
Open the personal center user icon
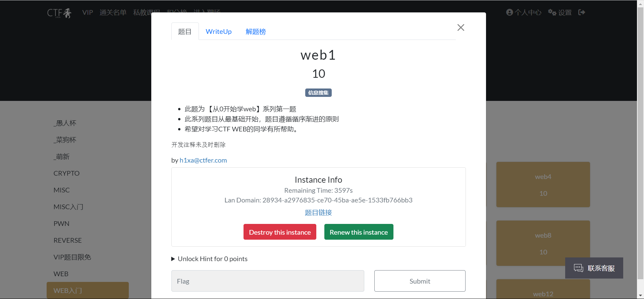pyautogui.click(x=509, y=12)
